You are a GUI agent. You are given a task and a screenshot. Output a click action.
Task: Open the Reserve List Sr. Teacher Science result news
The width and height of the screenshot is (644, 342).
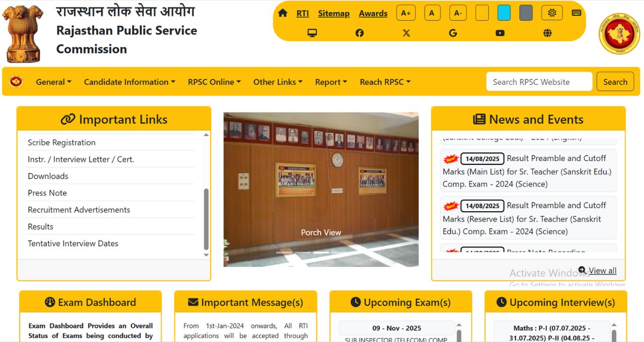coord(528,218)
